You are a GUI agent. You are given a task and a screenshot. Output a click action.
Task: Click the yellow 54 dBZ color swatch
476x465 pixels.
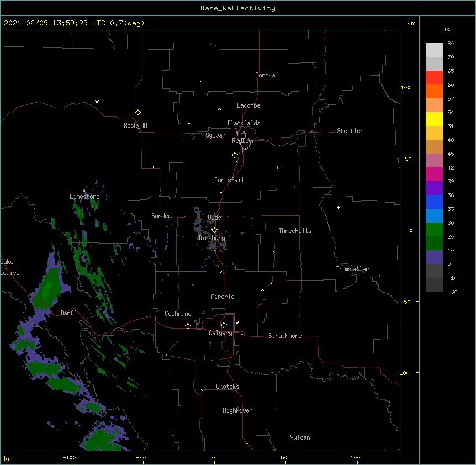click(x=434, y=119)
